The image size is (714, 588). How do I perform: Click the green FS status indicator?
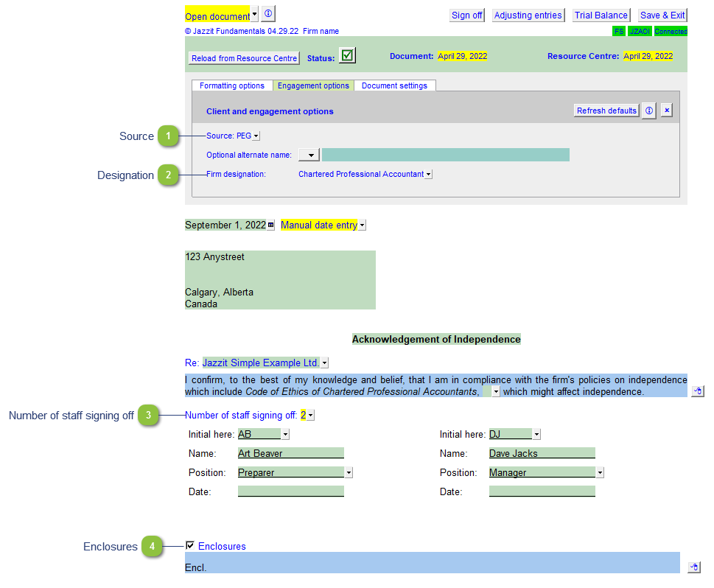click(619, 32)
